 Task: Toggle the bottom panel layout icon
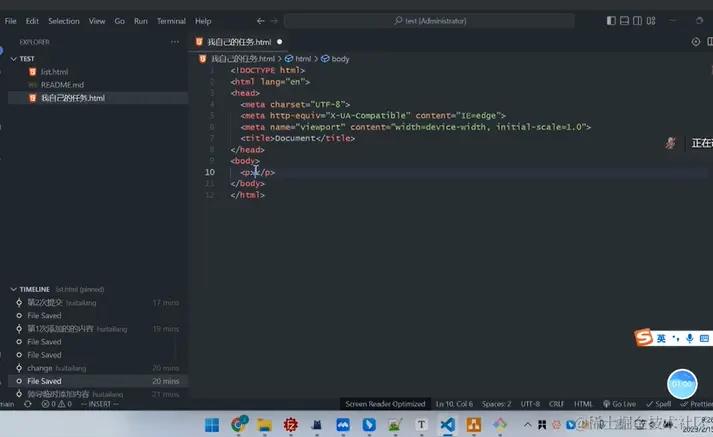click(624, 21)
